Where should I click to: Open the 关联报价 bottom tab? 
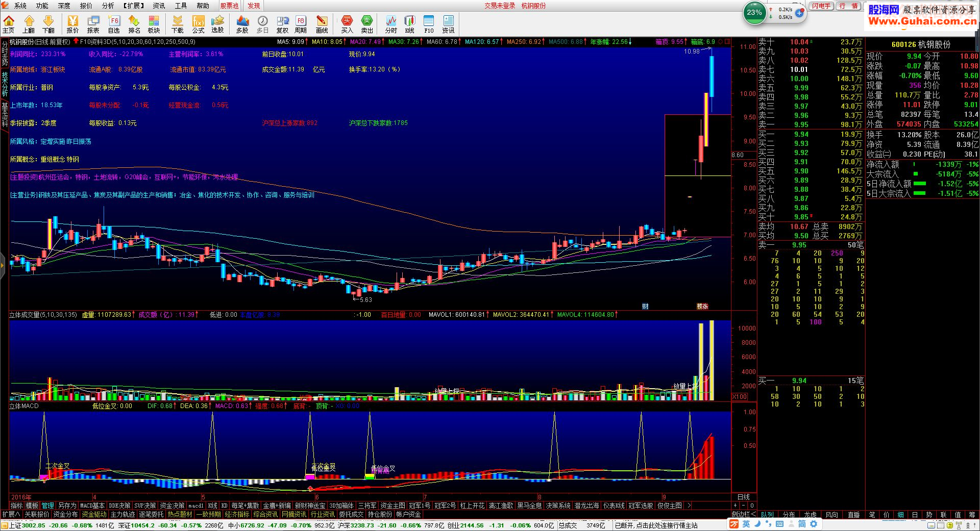pos(37,514)
